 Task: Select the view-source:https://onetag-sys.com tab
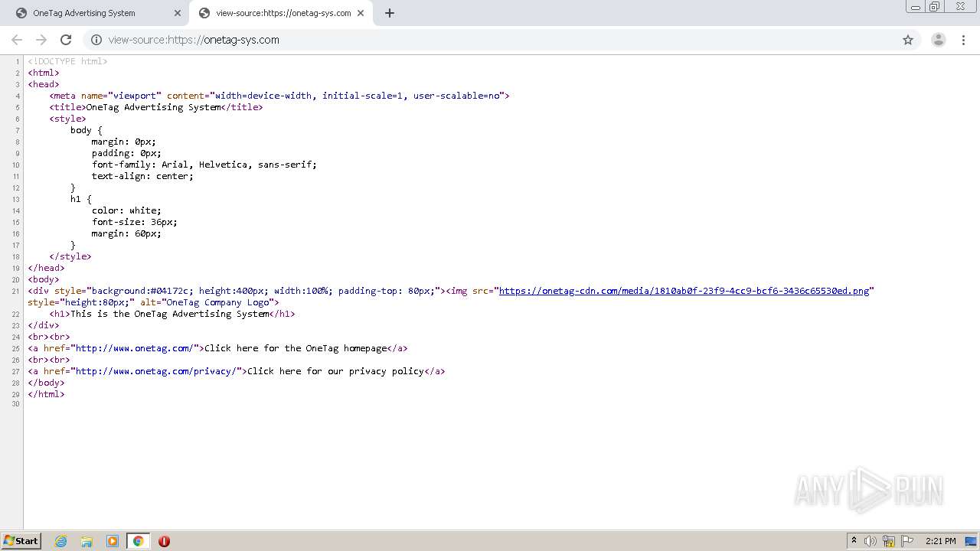(x=281, y=13)
